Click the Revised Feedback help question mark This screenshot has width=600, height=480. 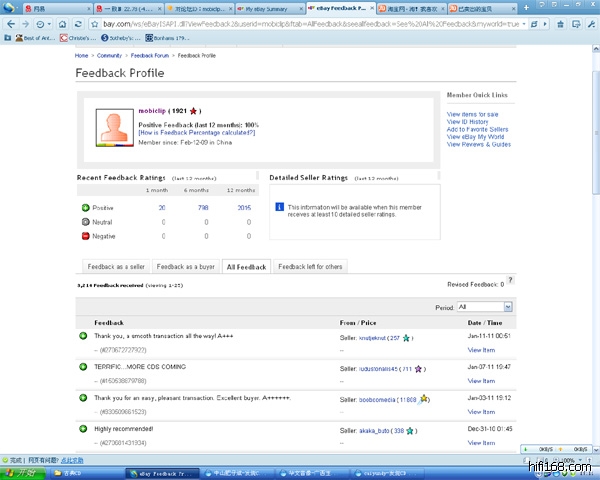pos(511,280)
